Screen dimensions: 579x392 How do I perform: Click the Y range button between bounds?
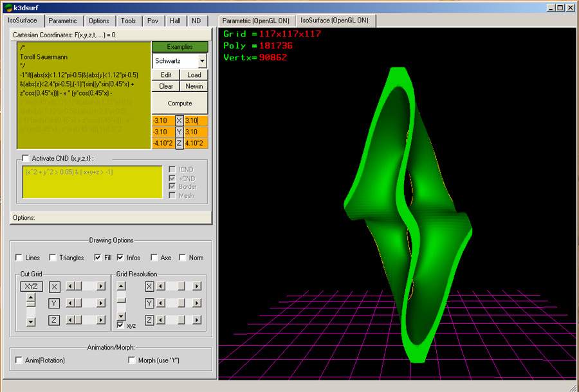[x=179, y=132]
